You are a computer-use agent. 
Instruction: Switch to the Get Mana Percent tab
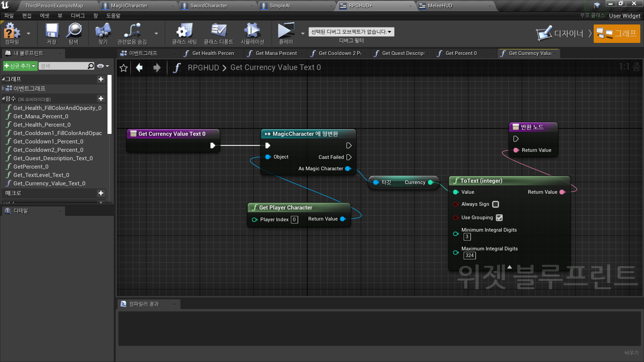(x=276, y=53)
